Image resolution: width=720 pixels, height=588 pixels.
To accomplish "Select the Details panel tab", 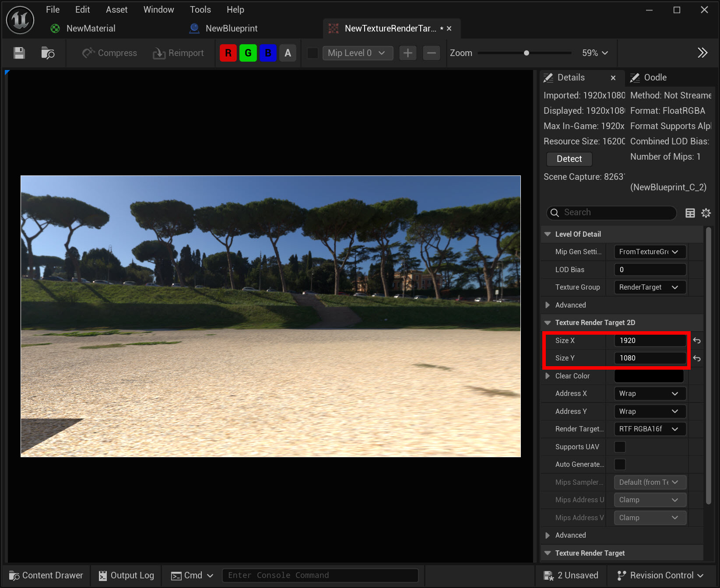I will point(570,77).
